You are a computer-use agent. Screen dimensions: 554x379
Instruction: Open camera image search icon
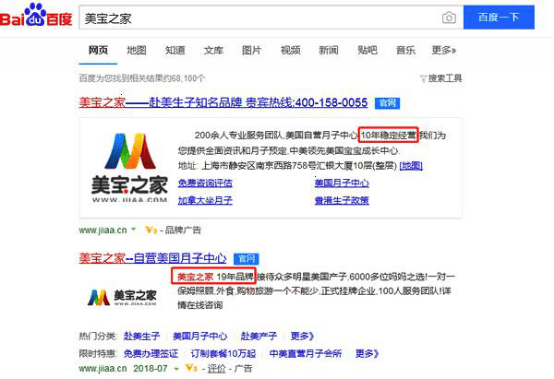click(x=449, y=17)
